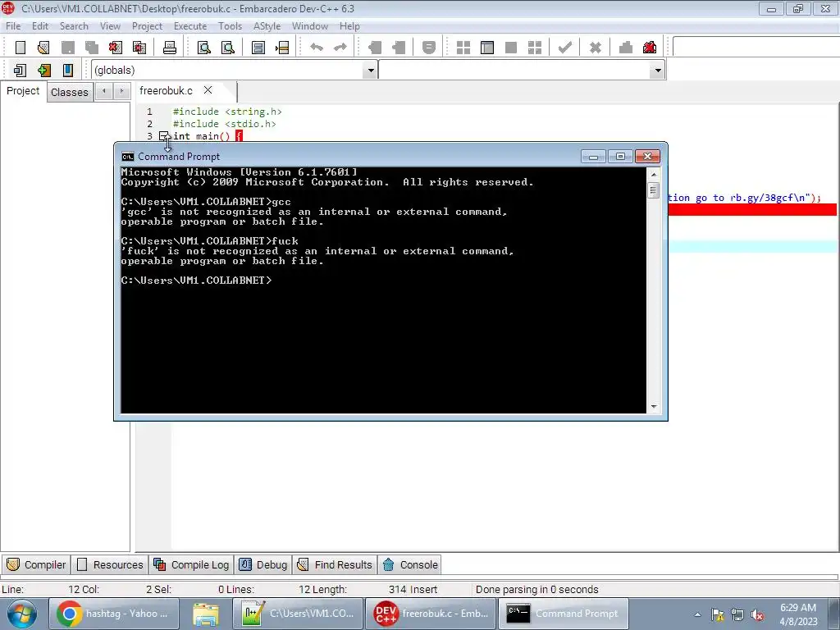
Task: Click the red Delete Profiling Information icon
Action: tap(650, 48)
